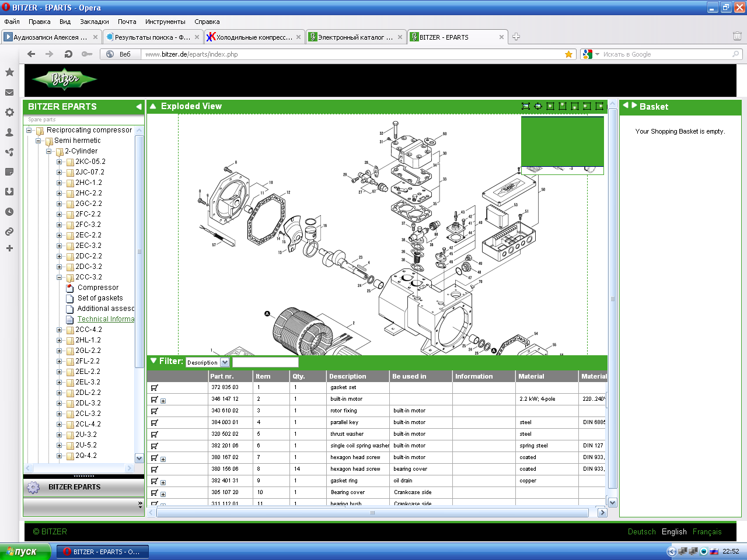747x560 pixels.
Task: Open Opera sidebar Downloads panel
Action: tap(9, 192)
